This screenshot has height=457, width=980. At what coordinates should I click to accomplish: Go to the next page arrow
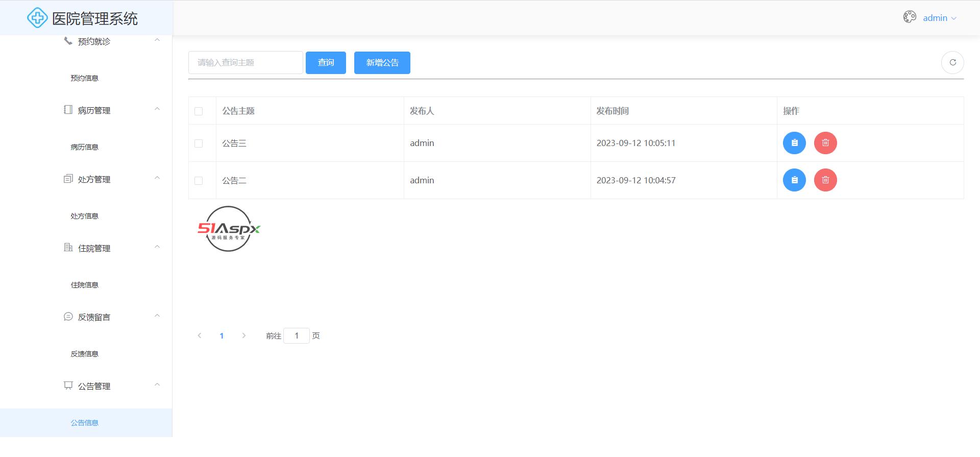(x=244, y=335)
